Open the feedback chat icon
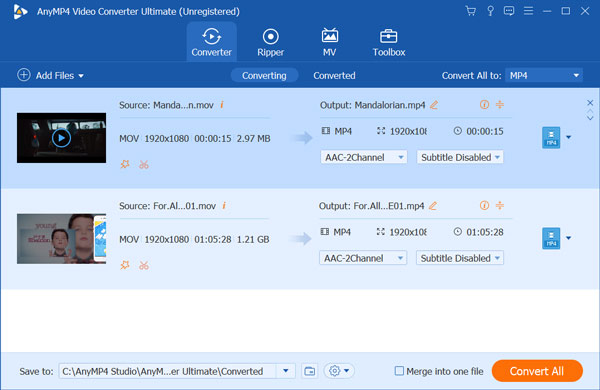 point(509,11)
